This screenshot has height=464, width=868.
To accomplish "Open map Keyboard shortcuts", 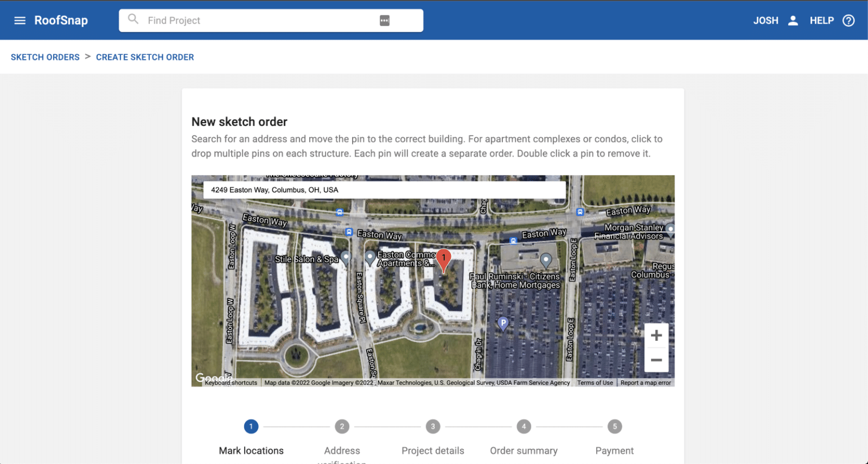I will click(x=231, y=383).
